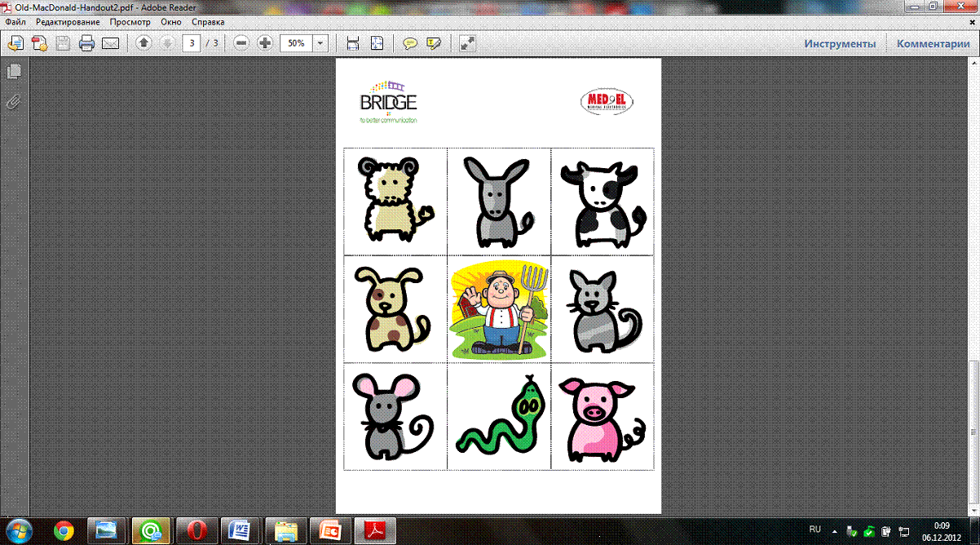Image resolution: width=980 pixels, height=545 pixels.
Task: Switch to read mode with expand arrows icon
Action: (x=467, y=43)
